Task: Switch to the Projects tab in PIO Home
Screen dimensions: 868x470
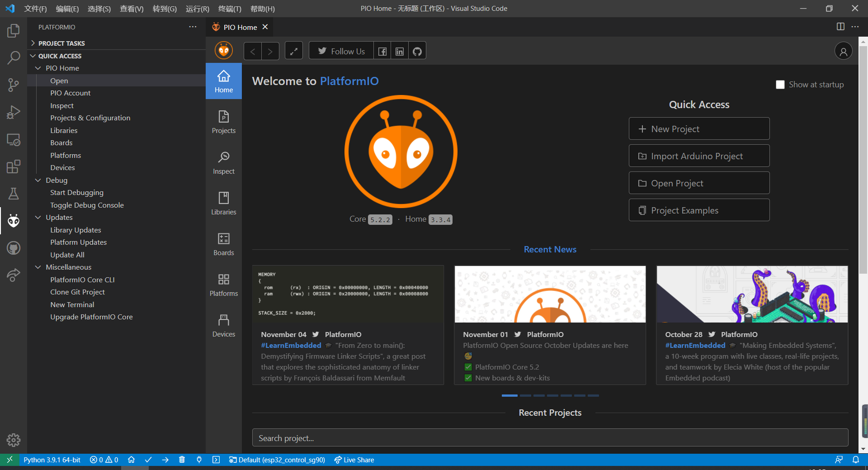Action: click(223, 121)
